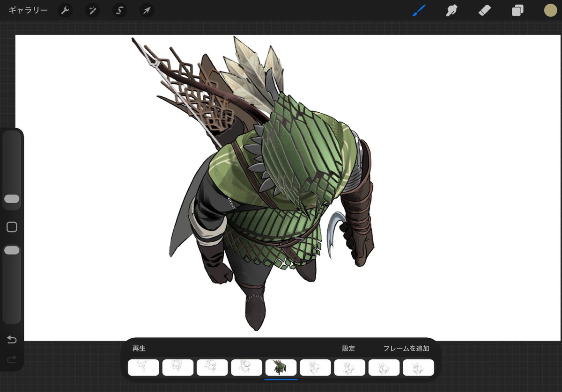Start animation playback with 再生
This screenshot has width=562, height=392.
tap(139, 348)
